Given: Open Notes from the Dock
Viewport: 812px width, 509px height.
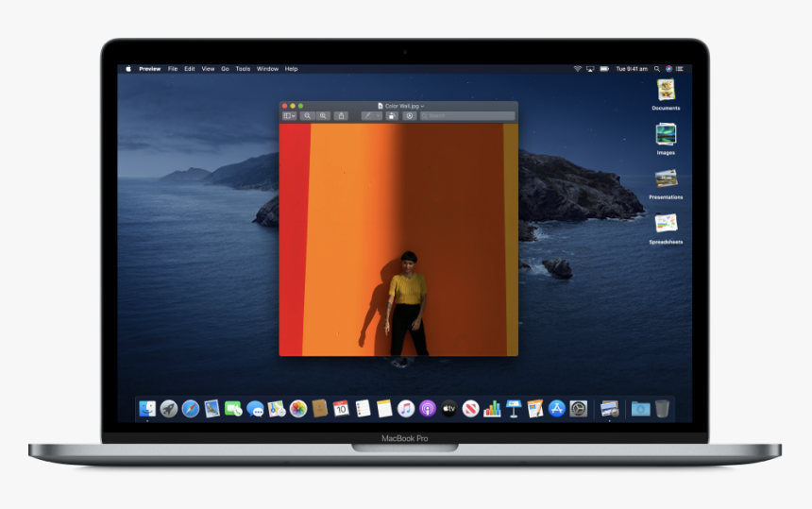Looking at the screenshot, I should pos(384,409).
